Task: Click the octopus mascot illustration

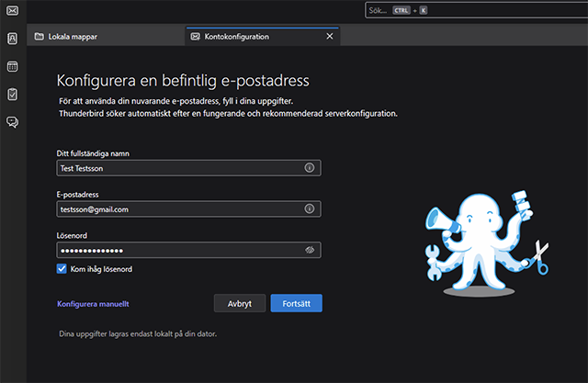Action: tap(486, 243)
